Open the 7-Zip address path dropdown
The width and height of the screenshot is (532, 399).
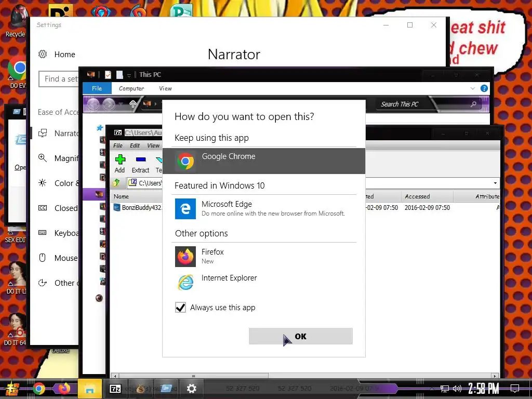pos(495,183)
